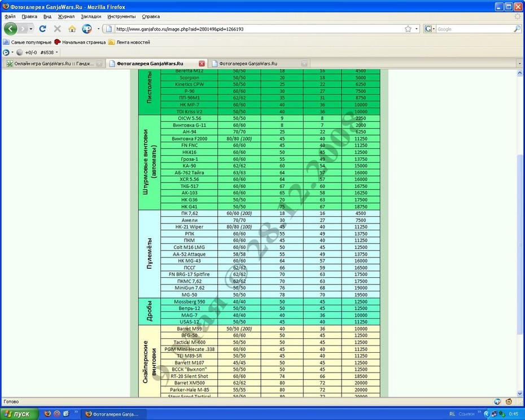Click the red @ quick launch icon
Screen dimensions: 525x420
pos(57,414)
